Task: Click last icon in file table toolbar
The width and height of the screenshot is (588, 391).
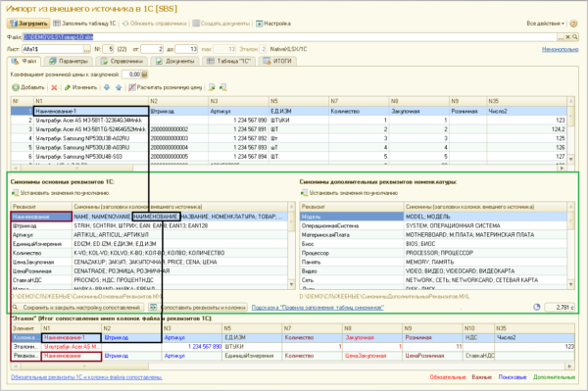Action: (x=223, y=87)
